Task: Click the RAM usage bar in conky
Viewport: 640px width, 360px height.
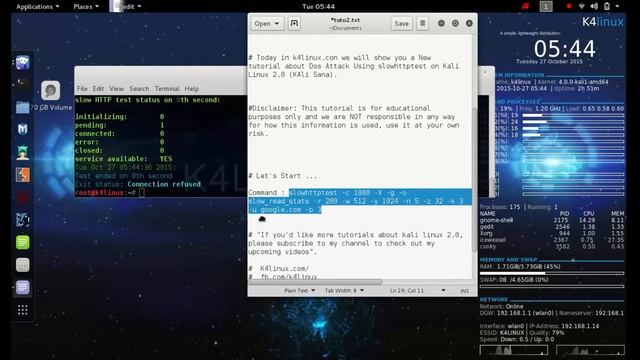Action: [552, 273]
